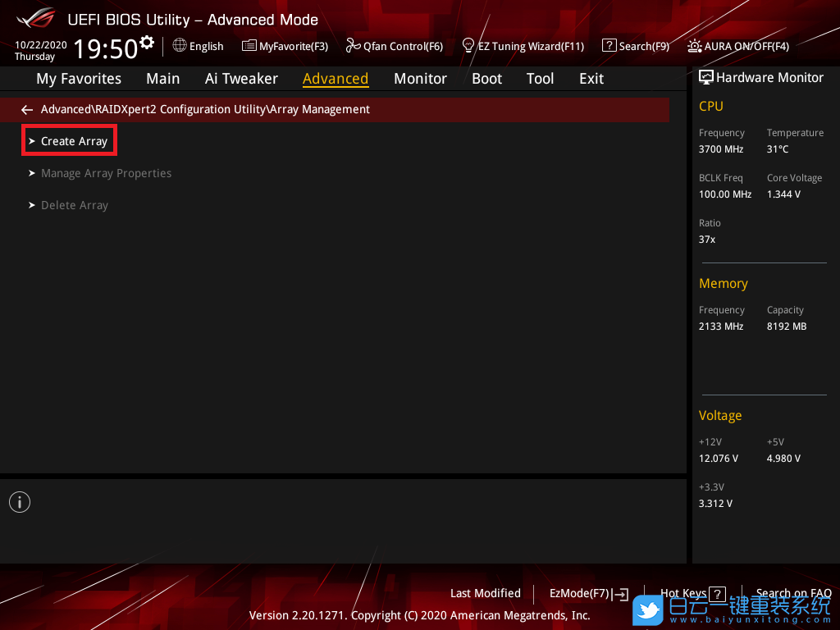This screenshot has height=630, width=840.
Task: Click the back arrow in breadcrumb
Action: click(27, 109)
